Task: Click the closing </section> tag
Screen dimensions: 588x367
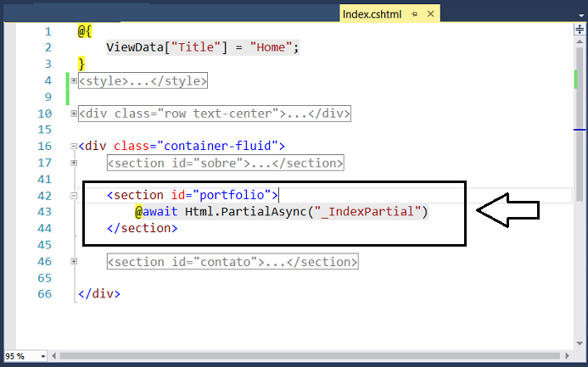Action: click(143, 228)
